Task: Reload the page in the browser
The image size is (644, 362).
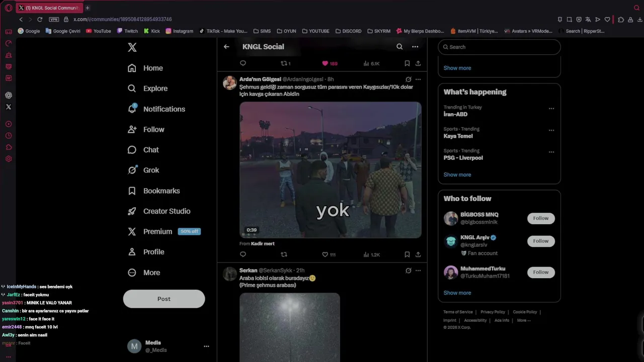Action: (x=40, y=19)
